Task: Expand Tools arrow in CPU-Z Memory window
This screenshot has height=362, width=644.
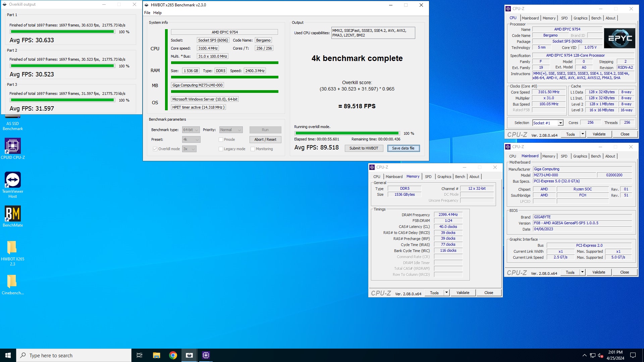Action: click(446, 293)
